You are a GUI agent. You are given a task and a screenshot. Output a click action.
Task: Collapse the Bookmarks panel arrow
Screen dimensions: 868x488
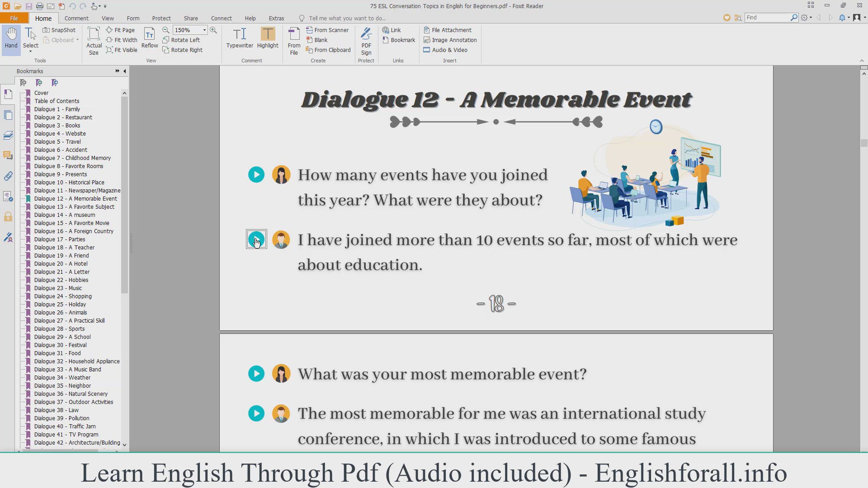click(125, 71)
